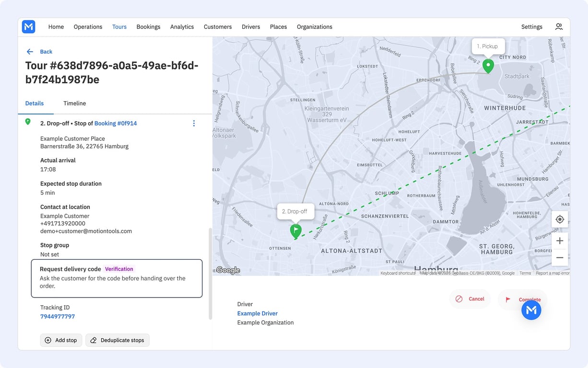The width and height of the screenshot is (588, 368).
Task: Open Settings in the top bar
Action: [x=532, y=27]
